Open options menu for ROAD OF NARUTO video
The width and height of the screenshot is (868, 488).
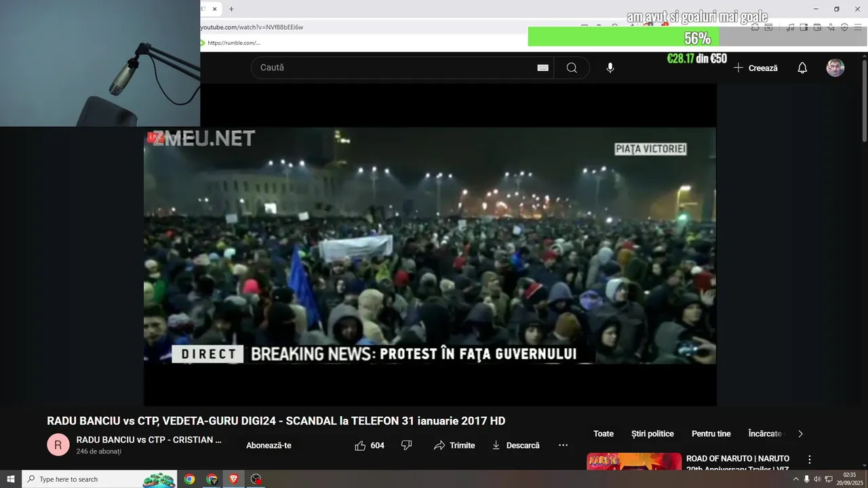[809, 460]
